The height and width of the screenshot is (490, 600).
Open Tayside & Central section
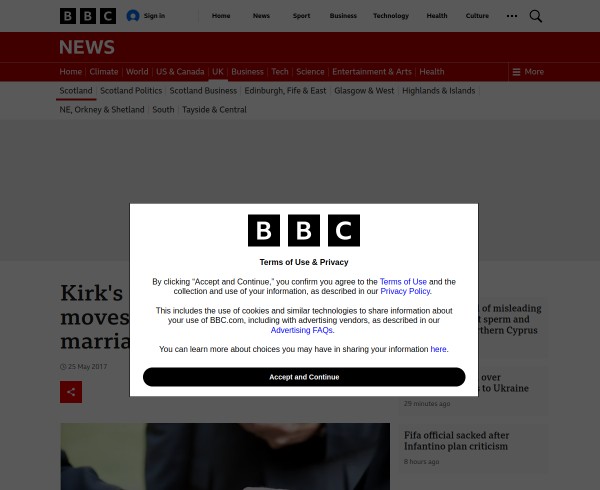[x=214, y=110]
